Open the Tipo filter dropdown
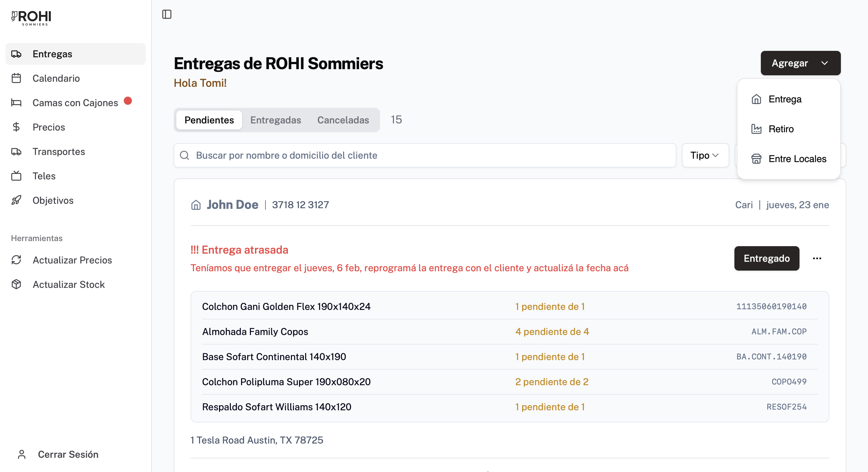Screen dimensions: 868x472 pos(705,155)
